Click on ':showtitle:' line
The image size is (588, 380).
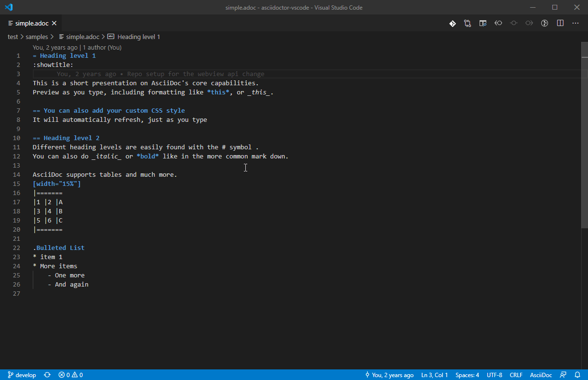(53, 65)
